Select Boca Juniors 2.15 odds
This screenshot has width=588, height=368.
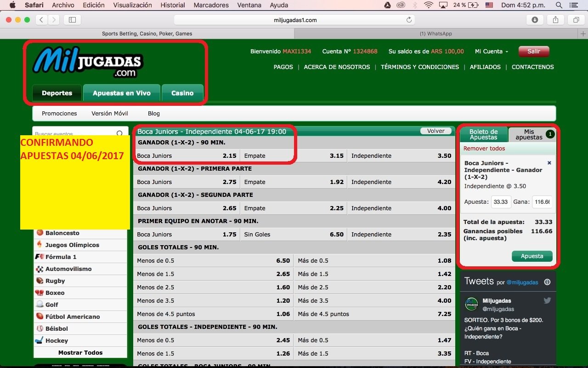(187, 155)
